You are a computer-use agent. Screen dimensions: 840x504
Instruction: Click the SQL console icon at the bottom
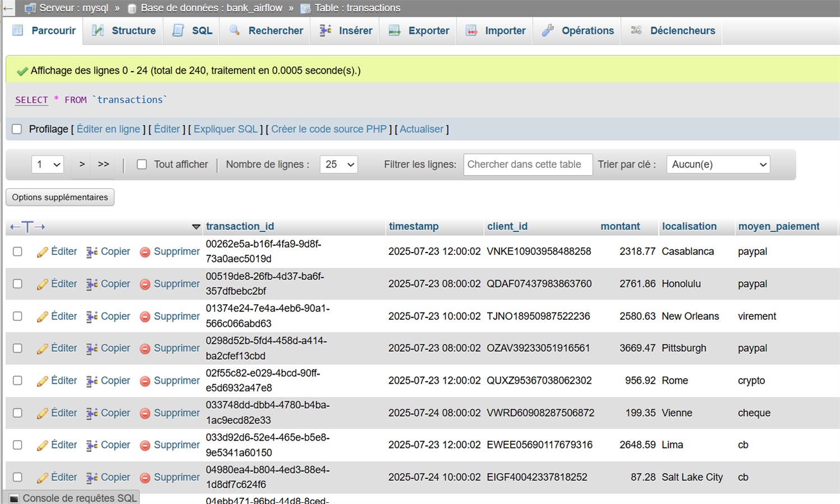[14, 498]
